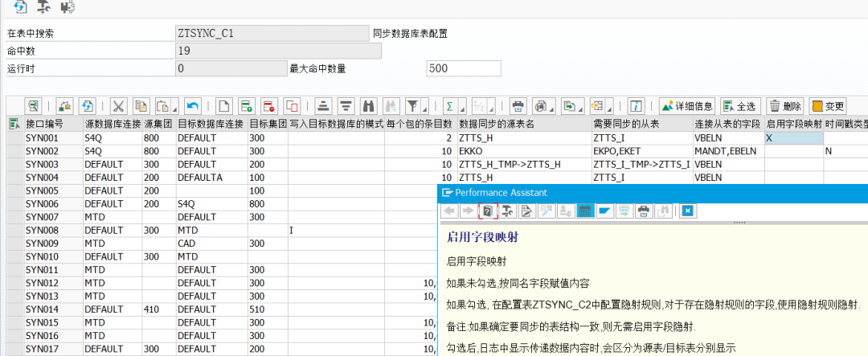The height and width of the screenshot is (356, 868).
Task: Click the Paste clipboard icon
Action: 163,106
